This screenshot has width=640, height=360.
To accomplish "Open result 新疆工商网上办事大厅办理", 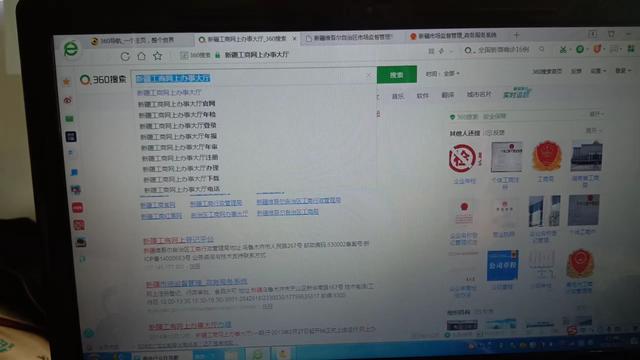I will (190, 325).
